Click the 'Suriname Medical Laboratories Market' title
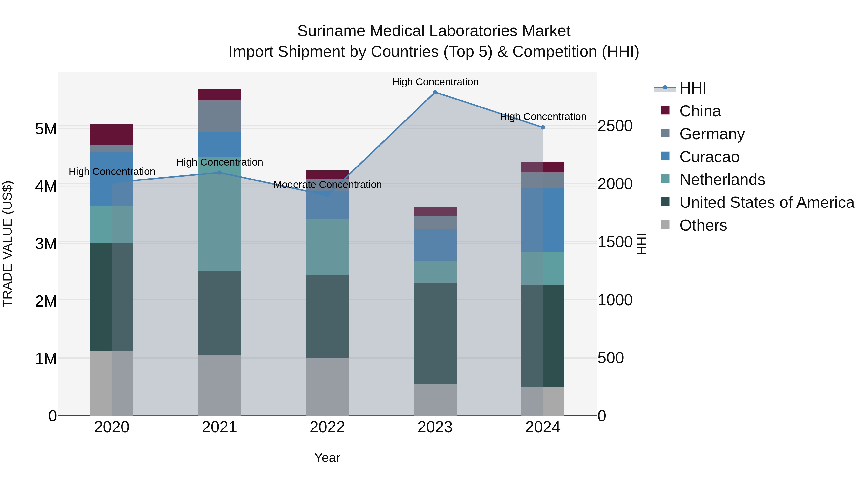This screenshot has width=868, height=488. (434, 31)
